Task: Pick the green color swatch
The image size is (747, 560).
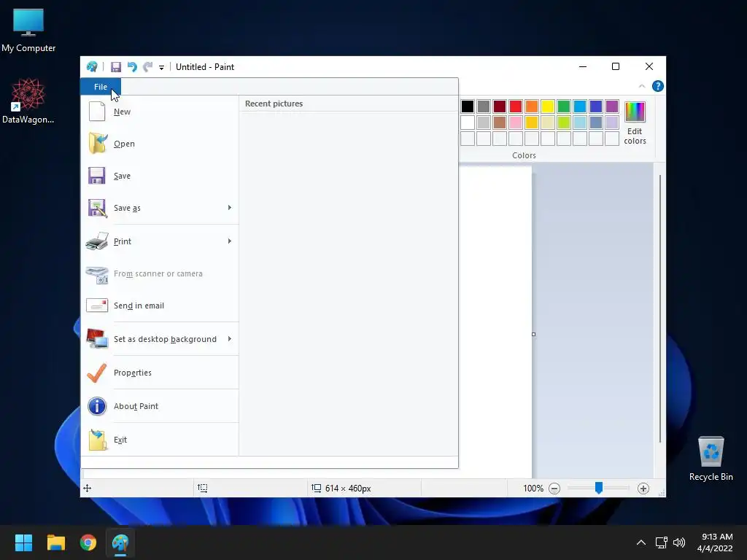Action: (564, 106)
